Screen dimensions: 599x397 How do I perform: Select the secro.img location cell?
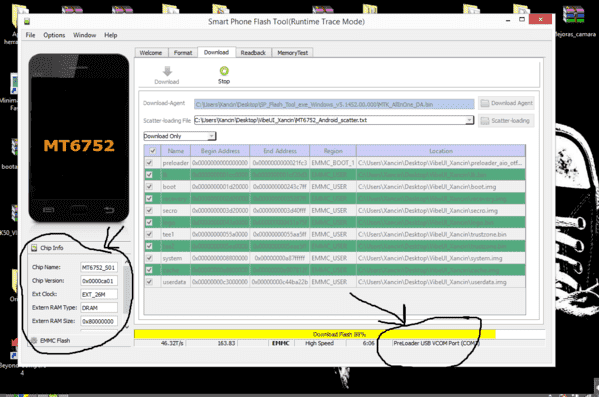(441, 211)
